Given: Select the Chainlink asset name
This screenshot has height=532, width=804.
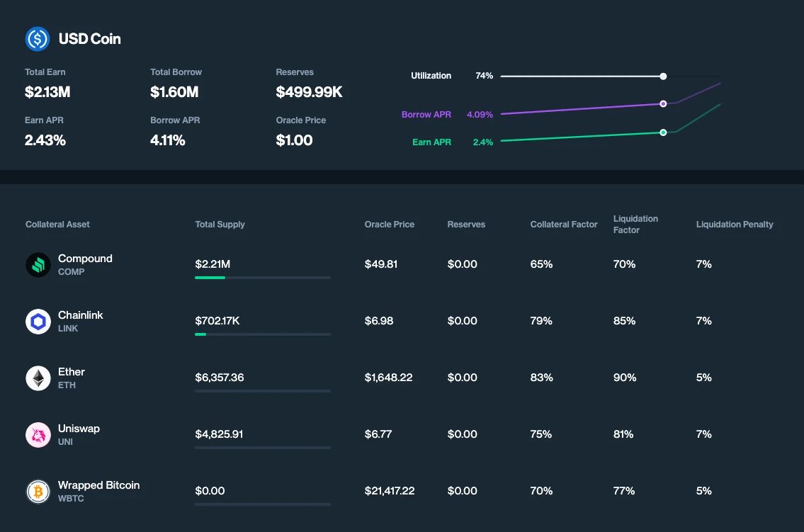Looking at the screenshot, I should pos(81,315).
